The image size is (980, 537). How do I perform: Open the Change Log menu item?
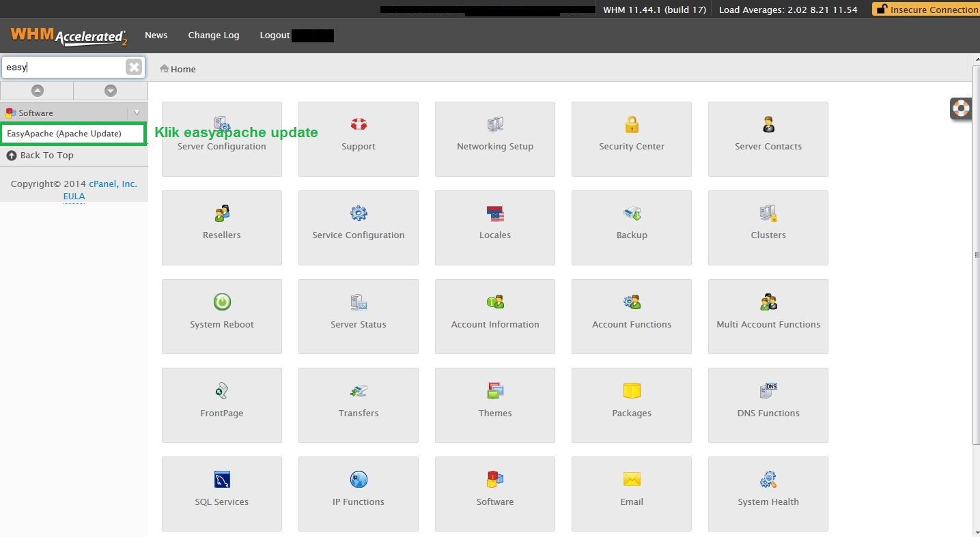point(214,35)
